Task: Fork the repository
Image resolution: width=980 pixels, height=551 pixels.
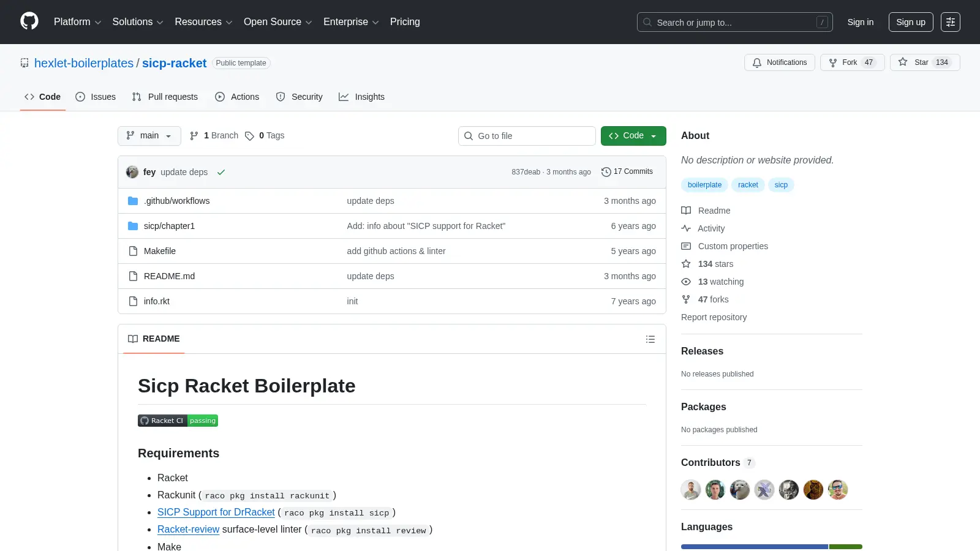Action: click(x=852, y=62)
